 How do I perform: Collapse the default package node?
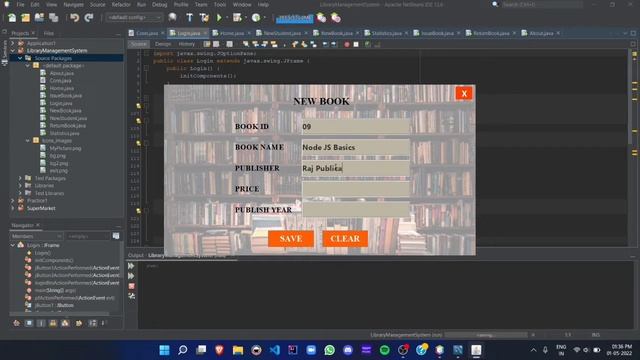click(28, 66)
